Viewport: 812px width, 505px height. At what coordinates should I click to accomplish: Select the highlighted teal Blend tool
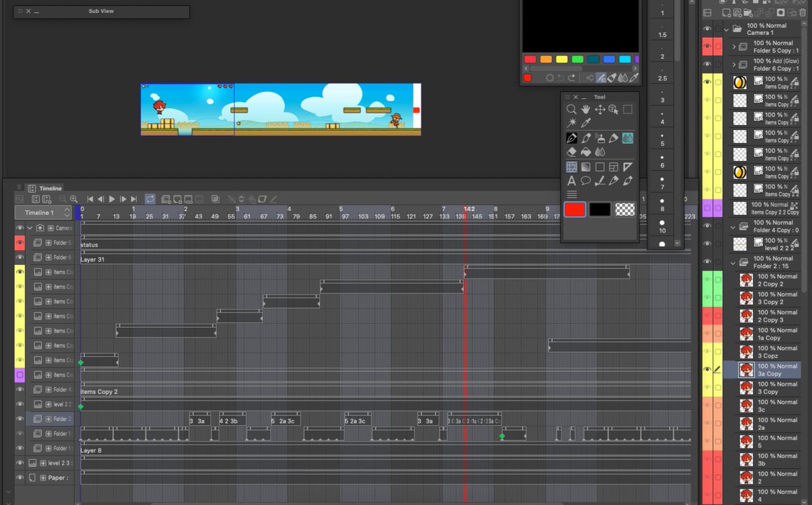coord(627,138)
